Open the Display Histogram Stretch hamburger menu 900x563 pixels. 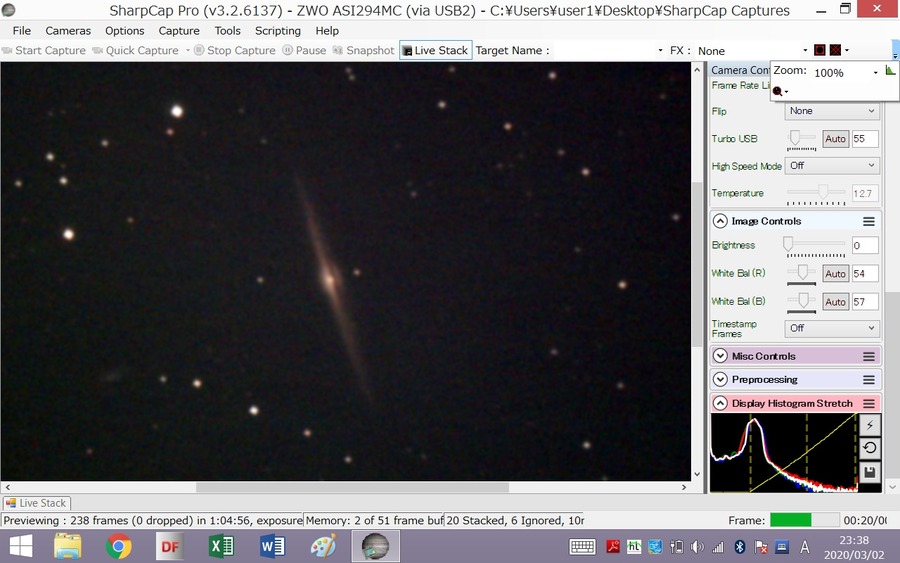869,404
